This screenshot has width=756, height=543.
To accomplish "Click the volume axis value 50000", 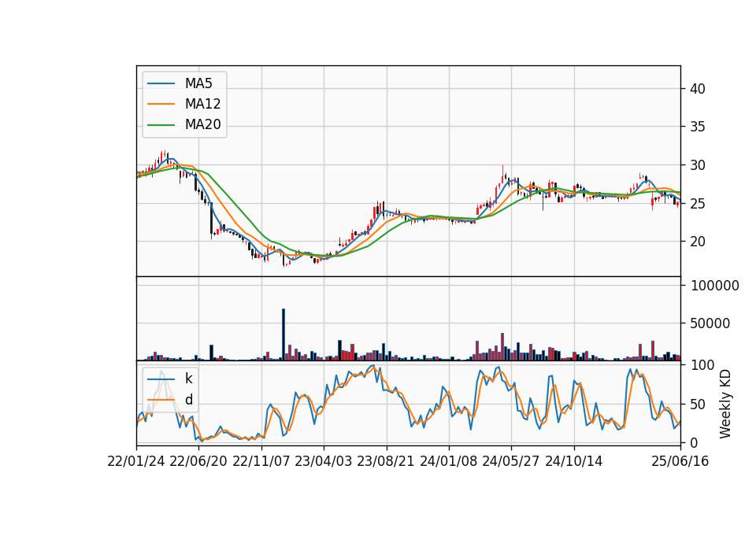I will pyautogui.click(x=710, y=323).
